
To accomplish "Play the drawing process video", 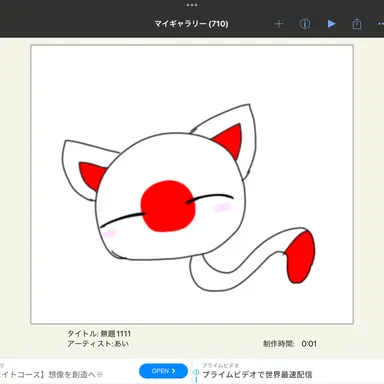I will pyautogui.click(x=331, y=24).
